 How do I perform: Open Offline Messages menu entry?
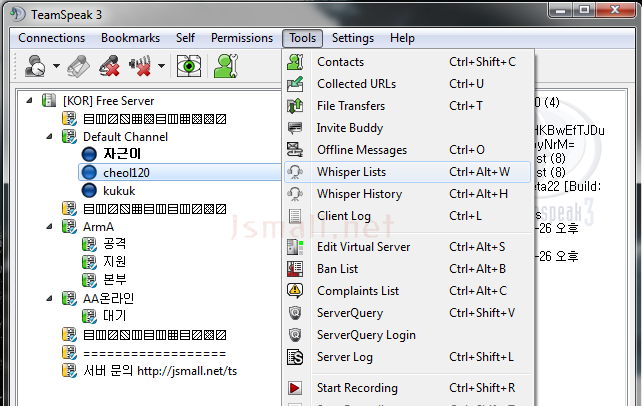pos(407,150)
